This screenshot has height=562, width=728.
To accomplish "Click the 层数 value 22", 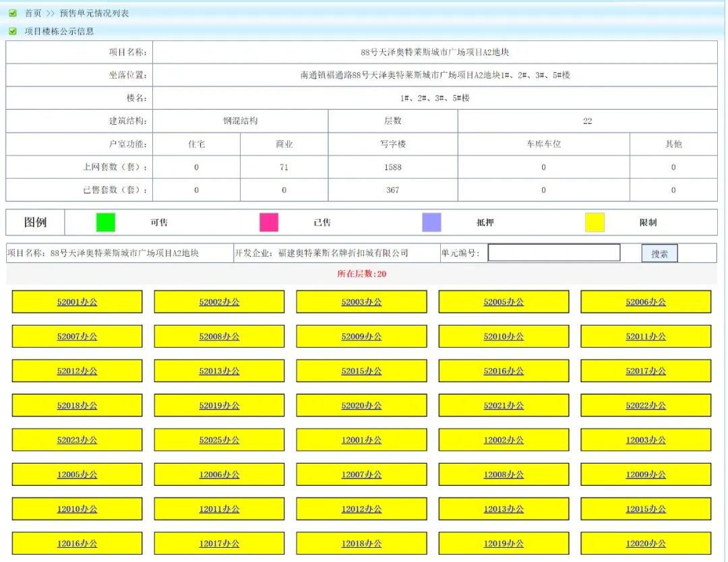I will [x=587, y=121].
